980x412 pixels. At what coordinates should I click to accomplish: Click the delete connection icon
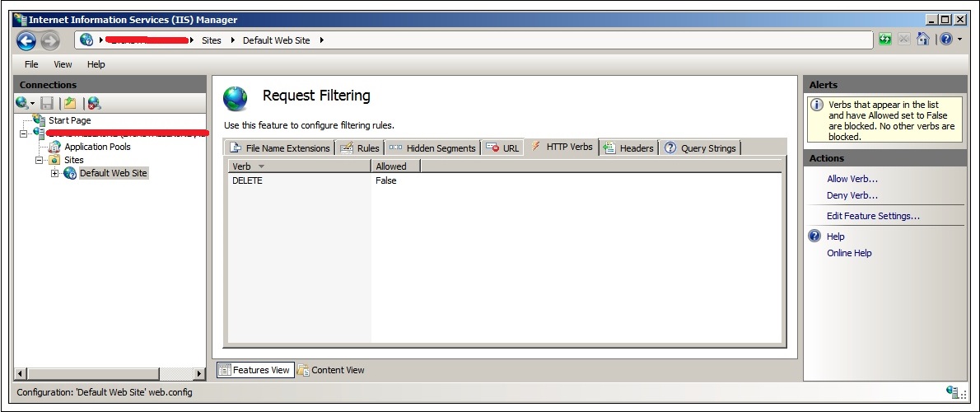pos(95,103)
